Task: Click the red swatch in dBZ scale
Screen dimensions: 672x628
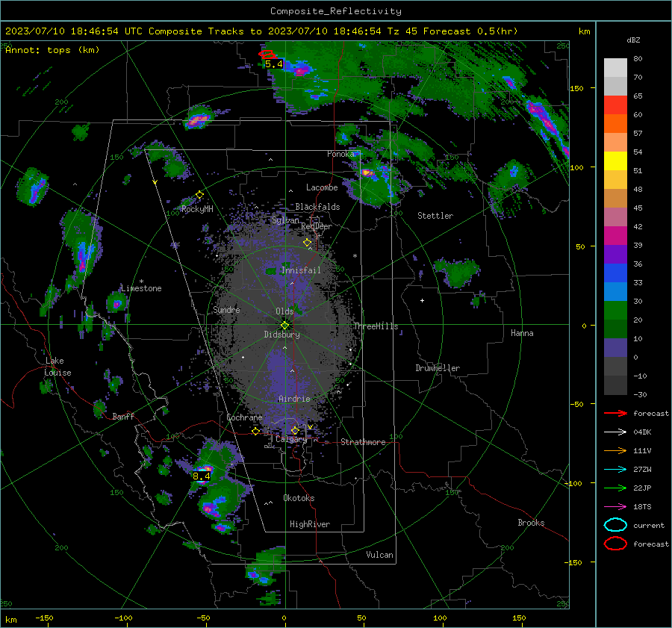Action: pyautogui.click(x=615, y=105)
